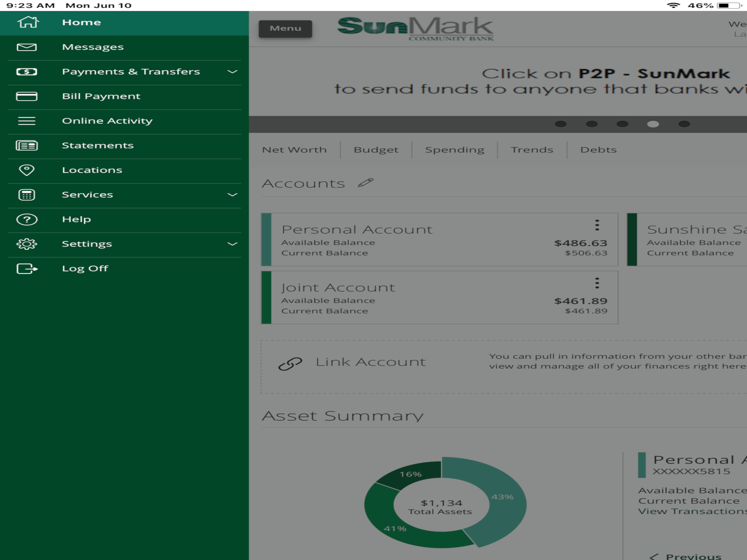Click the pencil icon beside Accounts
The width and height of the screenshot is (747, 560).
pos(366,183)
